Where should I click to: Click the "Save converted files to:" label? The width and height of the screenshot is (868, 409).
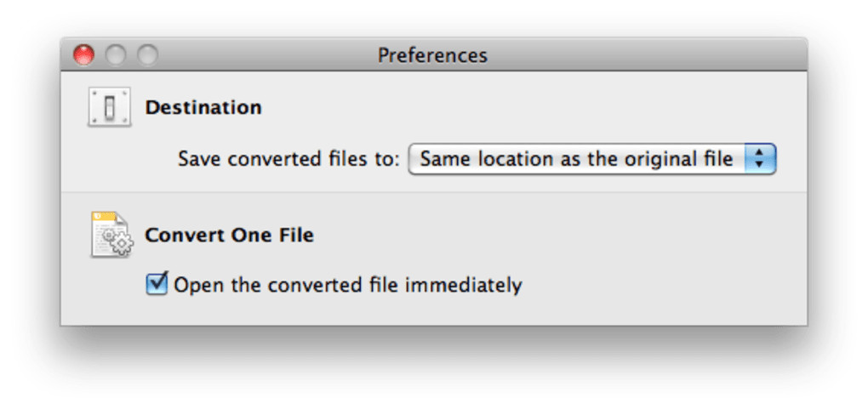[x=288, y=159]
